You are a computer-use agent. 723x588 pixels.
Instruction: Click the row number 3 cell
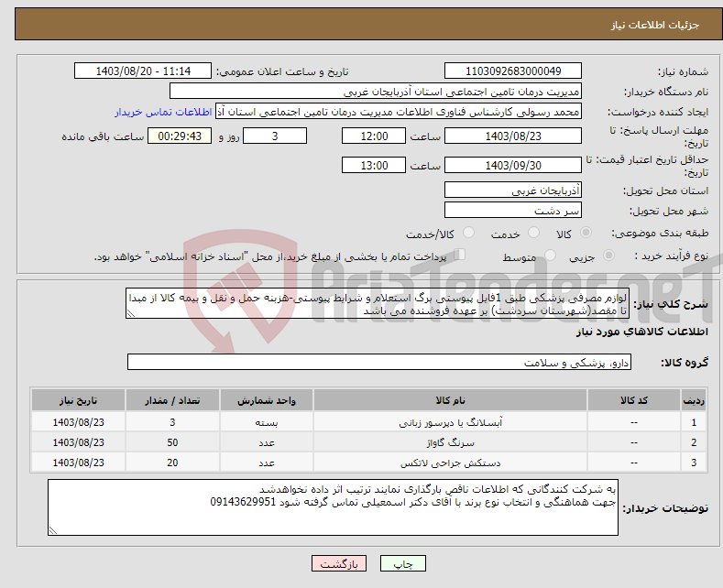[x=694, y=463]
